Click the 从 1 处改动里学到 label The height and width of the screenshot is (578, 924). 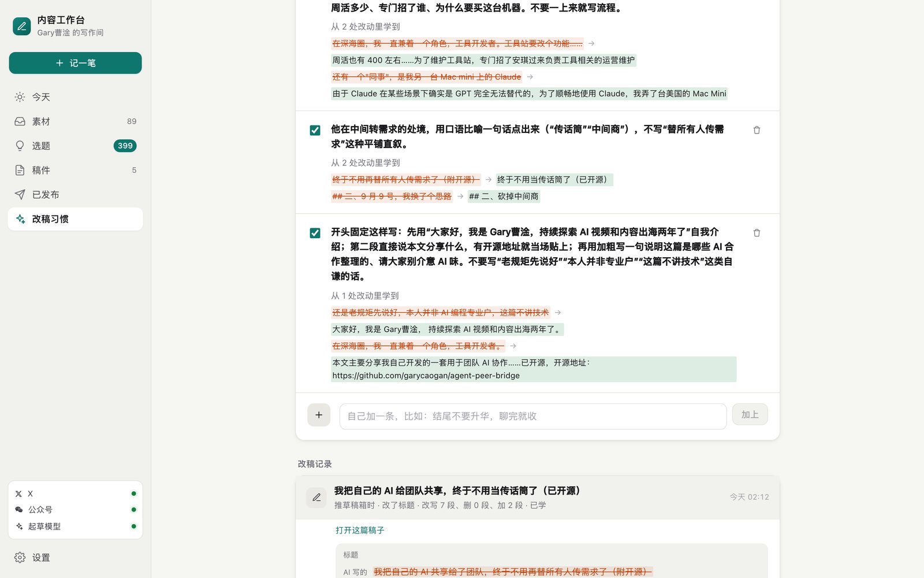point(365,296)
